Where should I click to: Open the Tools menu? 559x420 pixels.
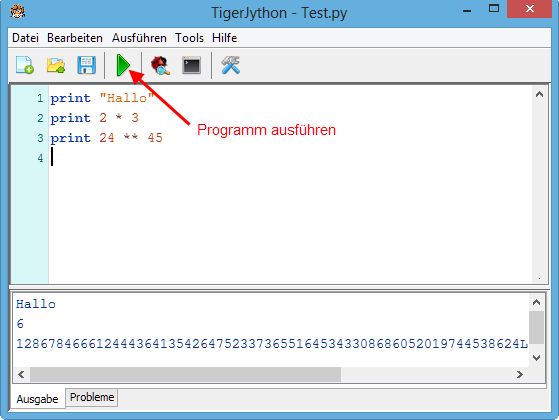tap(189, 38)
